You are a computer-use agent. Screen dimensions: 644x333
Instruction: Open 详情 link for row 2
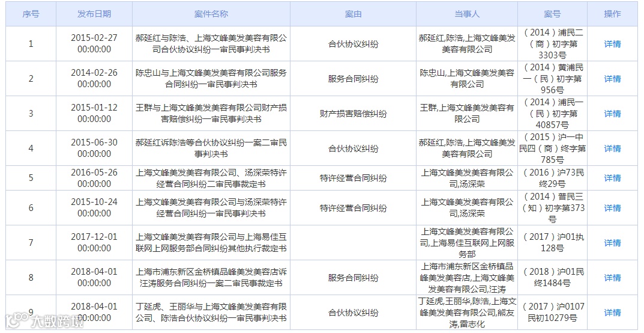coord(612,79)
